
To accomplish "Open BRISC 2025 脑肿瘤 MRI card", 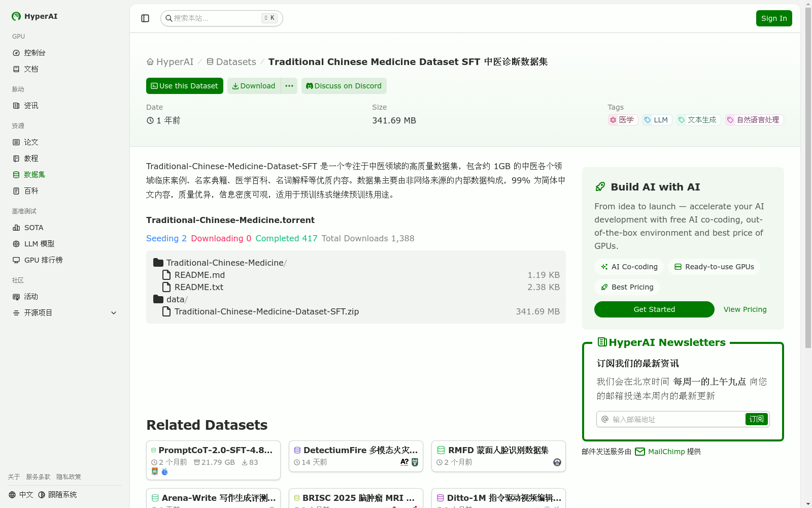I will coord(356,498).
